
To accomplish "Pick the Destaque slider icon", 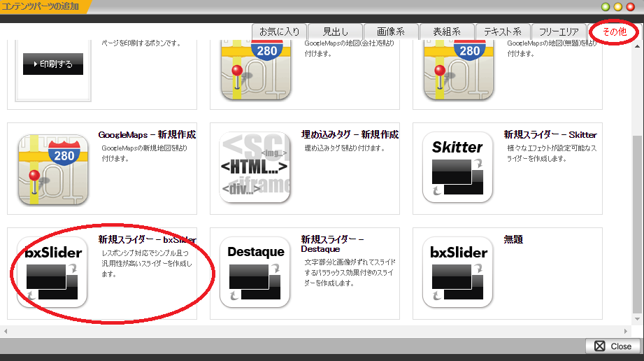I will pos(255,272).
